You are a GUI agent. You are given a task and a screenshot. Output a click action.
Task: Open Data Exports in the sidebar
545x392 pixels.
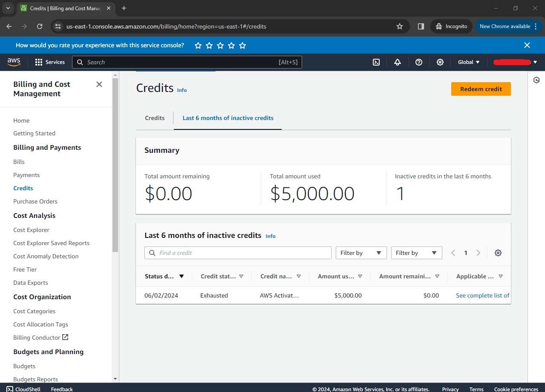pyautogui.click(x=30, y=283)
